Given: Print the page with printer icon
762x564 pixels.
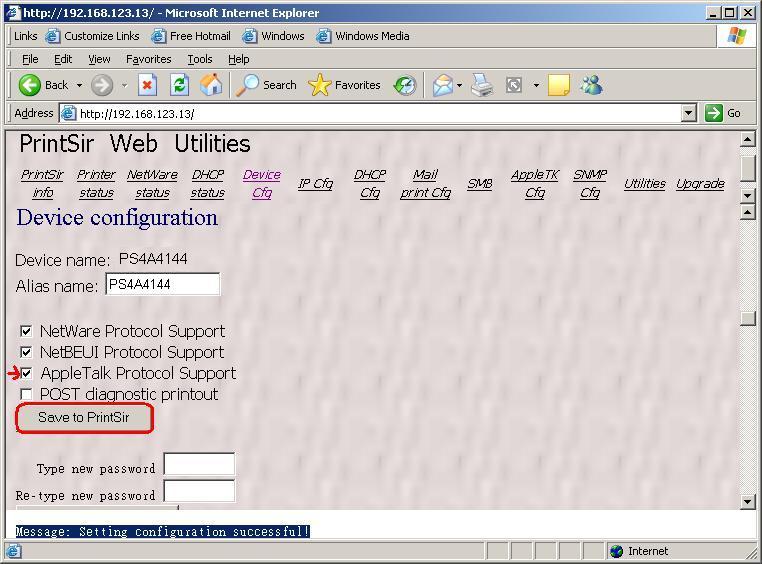Looking at the screenshot, I should pos(482,85).
